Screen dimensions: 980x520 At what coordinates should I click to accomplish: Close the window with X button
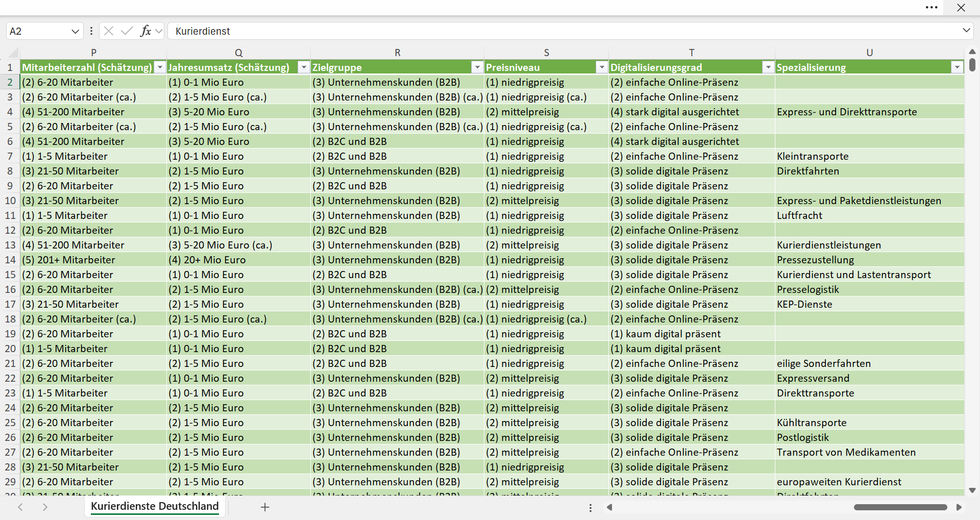coord(961,8)
